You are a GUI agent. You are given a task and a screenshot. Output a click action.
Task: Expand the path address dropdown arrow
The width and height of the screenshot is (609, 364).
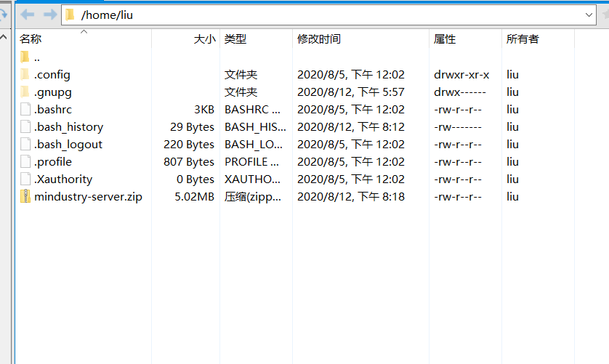pyautogui.click(x=589, y=15)
